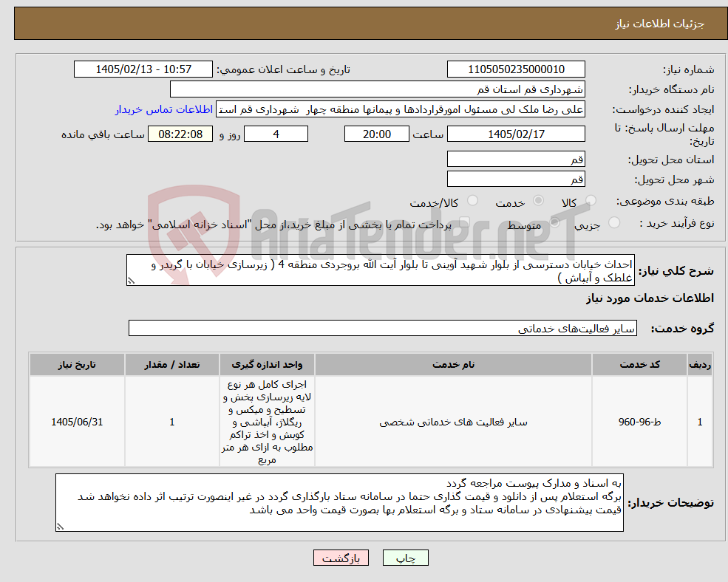The height and width of the screenshot is (582, 728).
Task: Open اطلاعات تماس خریدار link
Action: (x=164, y=109)
